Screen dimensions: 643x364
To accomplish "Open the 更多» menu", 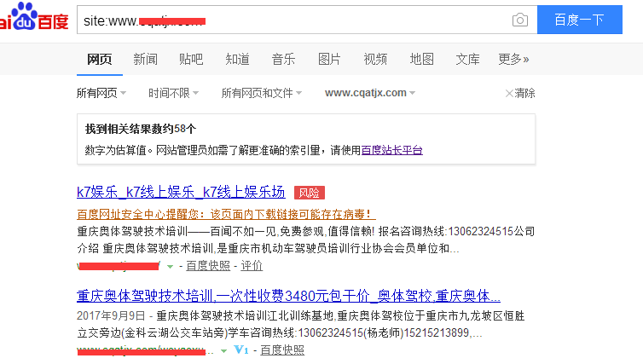I will tap(513, 59).
